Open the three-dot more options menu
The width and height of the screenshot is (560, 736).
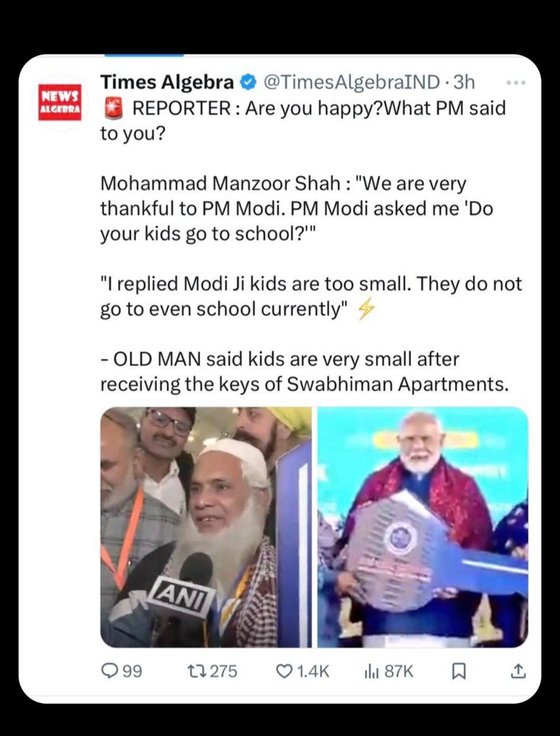(519, 83)
